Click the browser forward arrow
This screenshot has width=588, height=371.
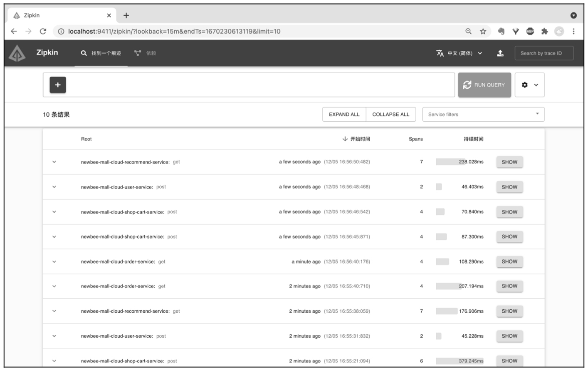[28, 31]
